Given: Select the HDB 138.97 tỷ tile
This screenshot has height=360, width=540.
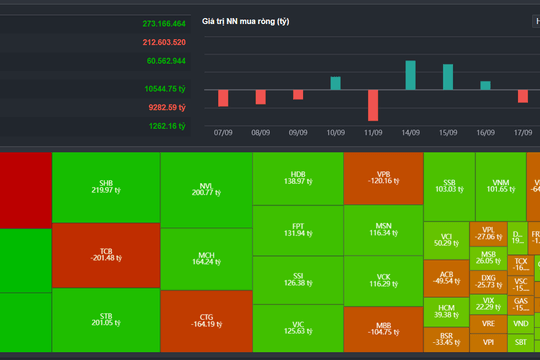Looking at the screenshot, I should click(x=298, y=178).
